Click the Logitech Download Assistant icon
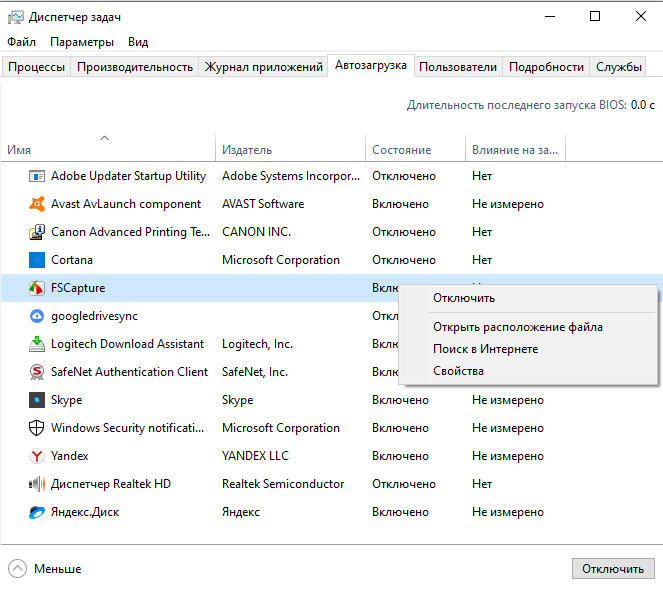The height and width of the screenshot is (592, 663). 37,344
